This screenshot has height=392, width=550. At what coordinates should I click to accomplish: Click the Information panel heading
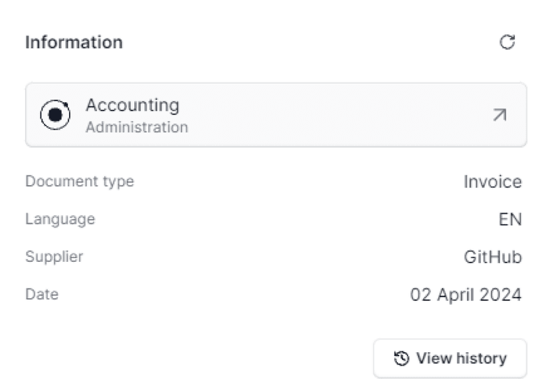(74, 43)
